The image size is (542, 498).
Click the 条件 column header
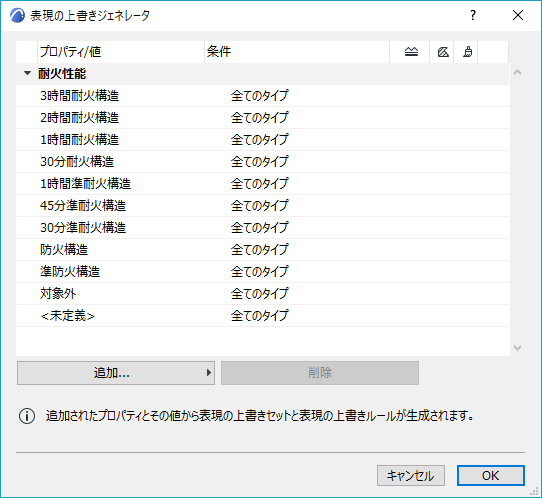point(297,52)
